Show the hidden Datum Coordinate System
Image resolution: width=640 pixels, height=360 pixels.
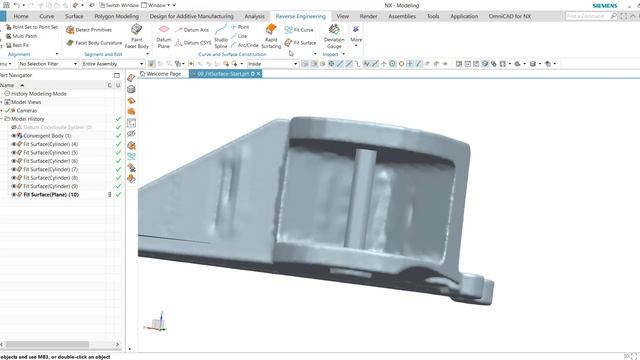13,127
